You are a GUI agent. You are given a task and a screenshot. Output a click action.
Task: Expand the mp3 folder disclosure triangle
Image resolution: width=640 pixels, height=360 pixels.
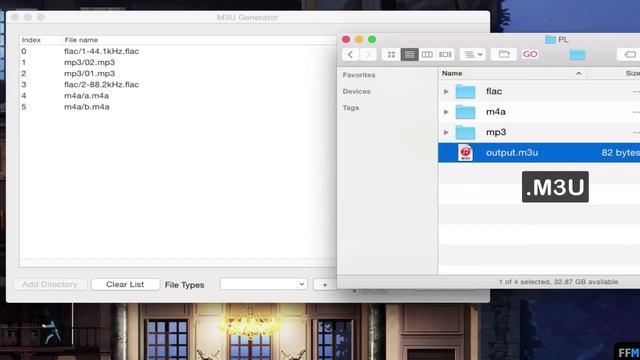click(x=446, y=132)
